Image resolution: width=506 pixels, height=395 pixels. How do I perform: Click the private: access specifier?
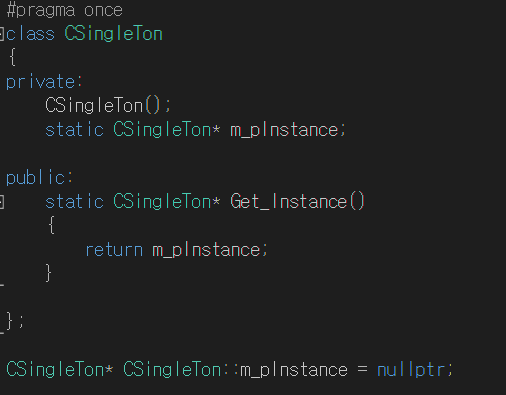44,82
